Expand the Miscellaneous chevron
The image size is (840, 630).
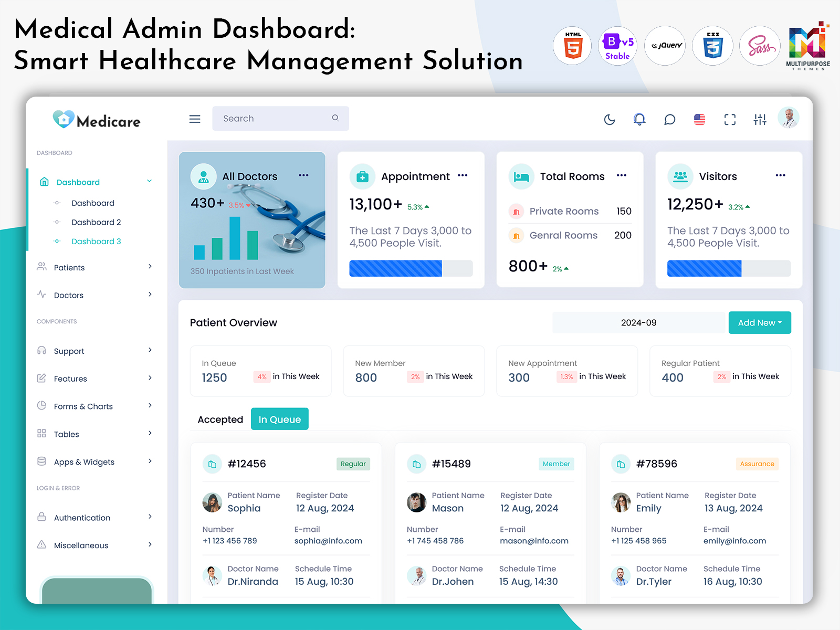[150, 544]
